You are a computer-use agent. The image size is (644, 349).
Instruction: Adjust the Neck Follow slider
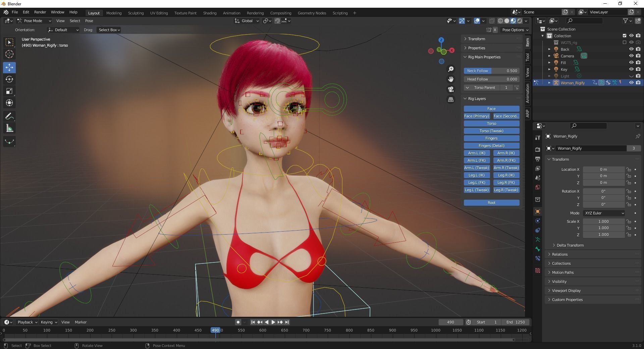[491, 71]
